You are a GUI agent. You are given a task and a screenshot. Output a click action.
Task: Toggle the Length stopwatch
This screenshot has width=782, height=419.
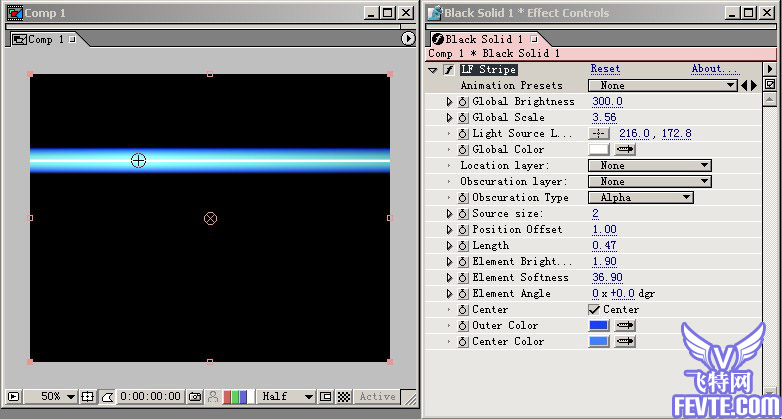click(x=463, y=246)
